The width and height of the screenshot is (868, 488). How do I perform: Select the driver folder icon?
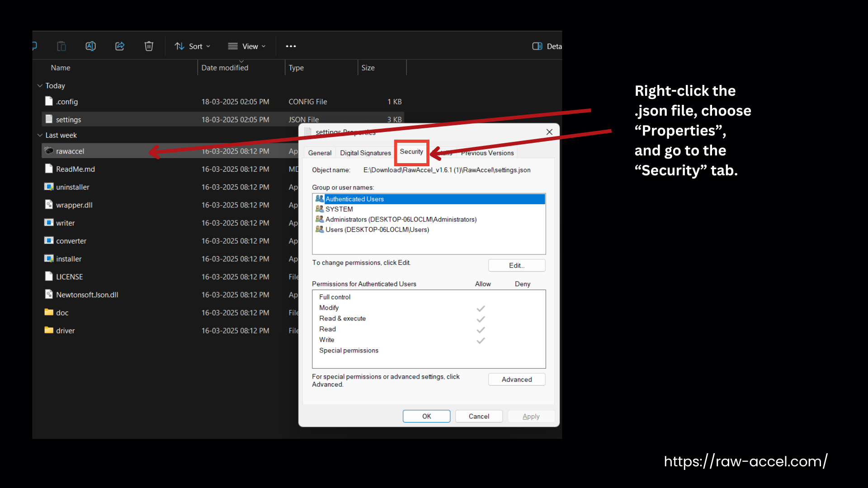point(49,330)
